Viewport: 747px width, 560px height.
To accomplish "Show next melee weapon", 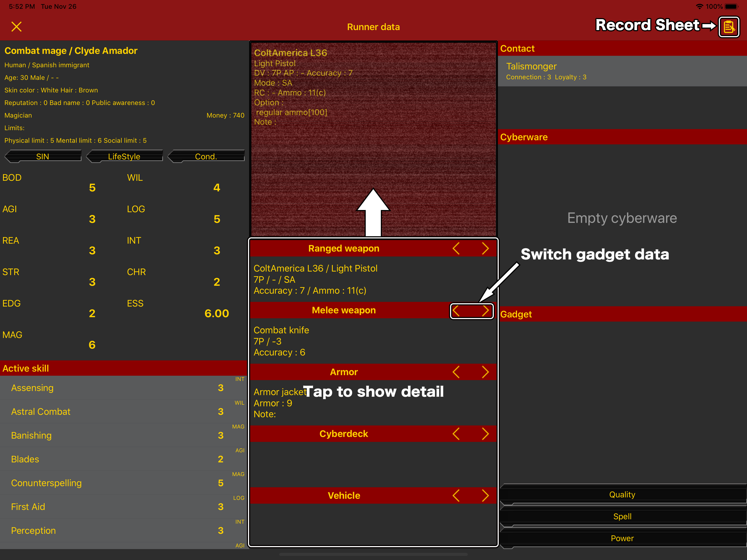I will click(x=485, y=310).
